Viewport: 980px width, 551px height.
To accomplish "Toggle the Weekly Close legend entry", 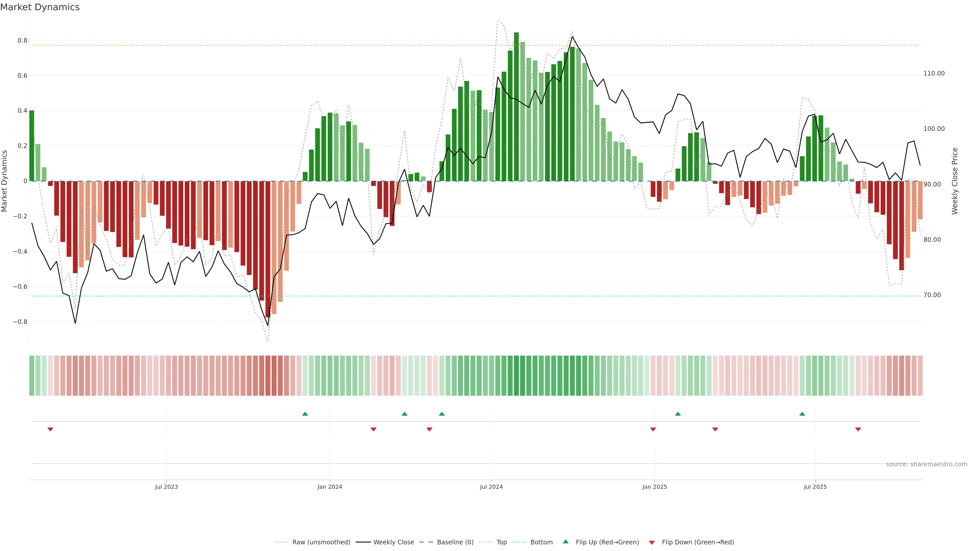I will [393, 542].
